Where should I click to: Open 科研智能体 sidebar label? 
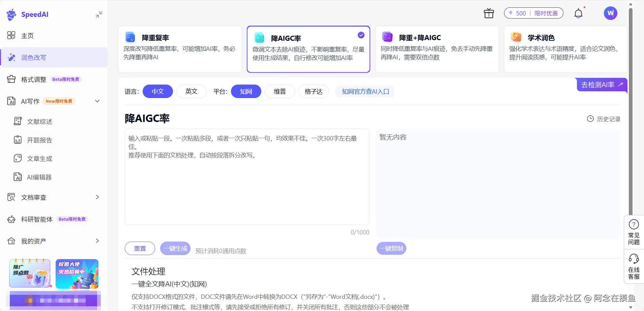(37, 219)
